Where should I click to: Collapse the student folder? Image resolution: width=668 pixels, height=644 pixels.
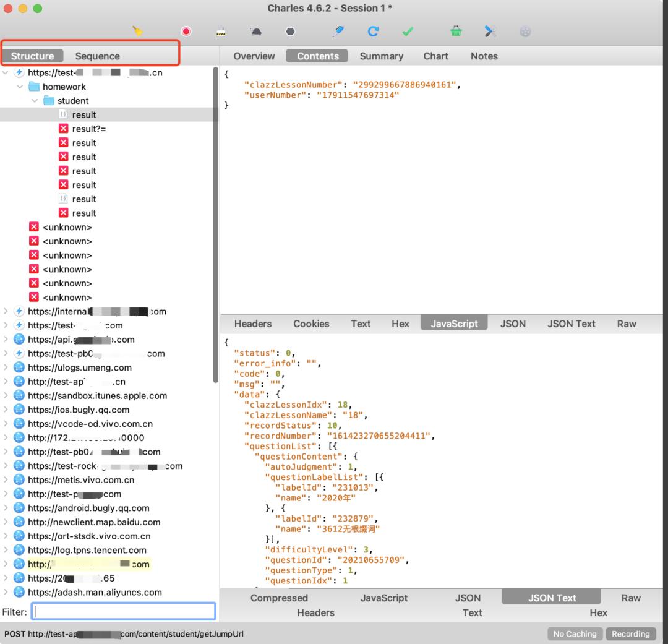coord(35,101)
